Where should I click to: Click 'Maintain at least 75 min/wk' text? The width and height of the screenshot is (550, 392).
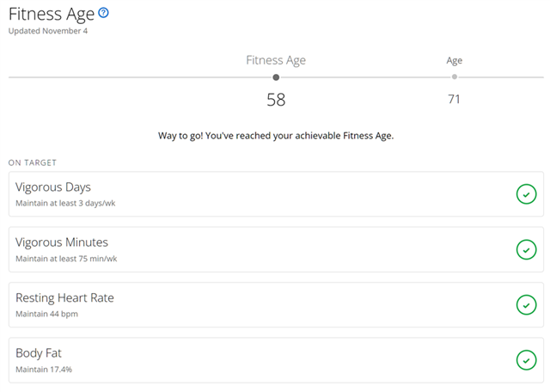point(66,259)
